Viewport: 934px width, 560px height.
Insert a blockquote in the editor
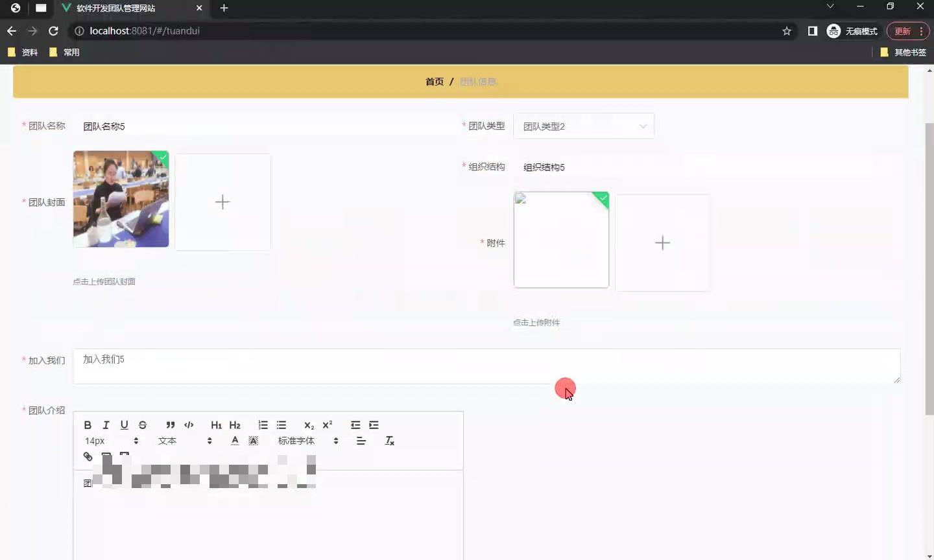point(170,425)
